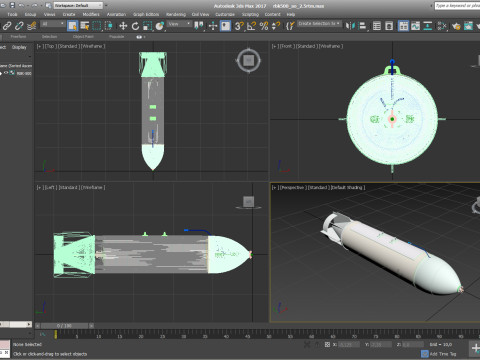The width and height of the screenshot is (480, 360).
Task: Open the Workspace: Default dropdown
Action: click(78, 6)
